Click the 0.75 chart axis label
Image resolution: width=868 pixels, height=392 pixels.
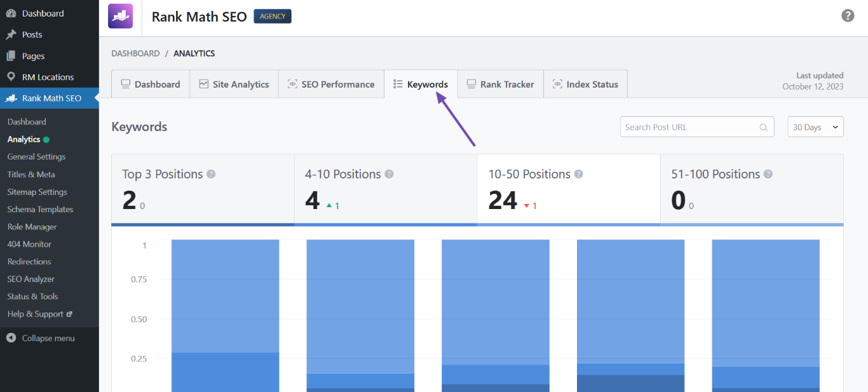[x=139, y=280]
